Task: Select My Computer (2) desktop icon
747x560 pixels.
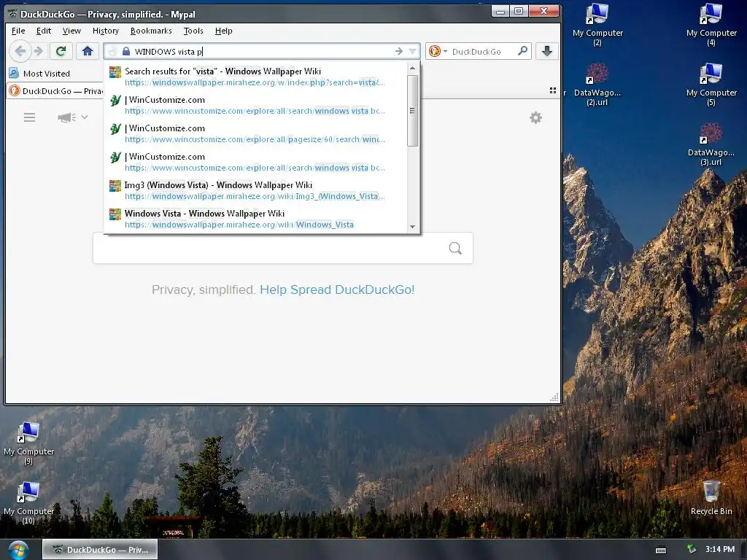Action: click(597, 25)
